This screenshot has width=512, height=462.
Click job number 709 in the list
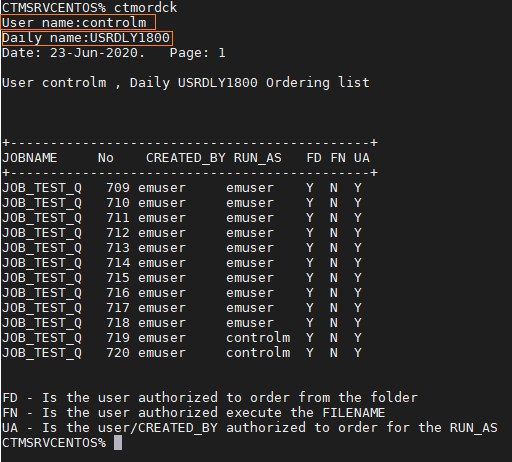118,188
